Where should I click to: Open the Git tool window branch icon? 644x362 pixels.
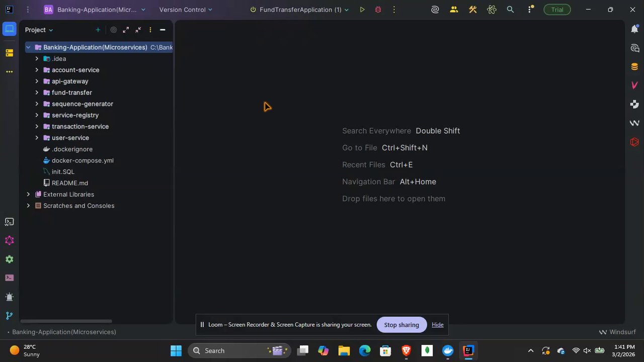click(x=9, y=316)
